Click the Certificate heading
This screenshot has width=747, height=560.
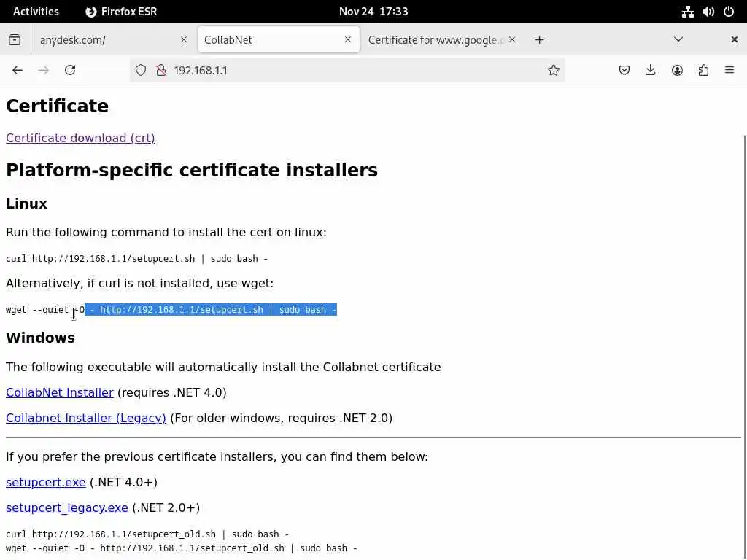pos(57,106)
